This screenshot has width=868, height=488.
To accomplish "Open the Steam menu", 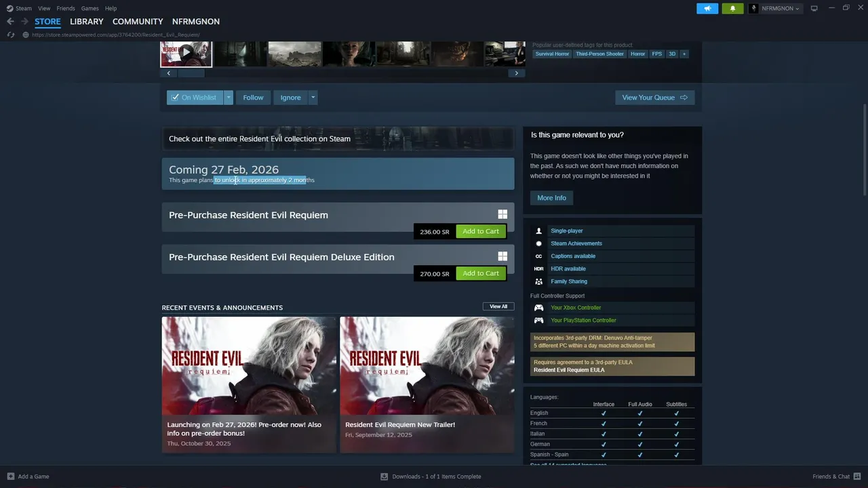I will (x=24, y=8).
